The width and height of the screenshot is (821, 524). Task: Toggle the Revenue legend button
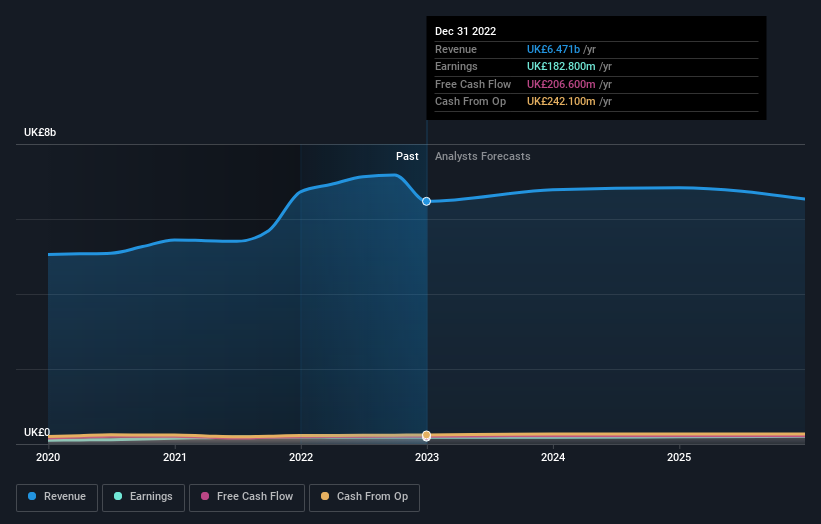click(x=57, y=497)
